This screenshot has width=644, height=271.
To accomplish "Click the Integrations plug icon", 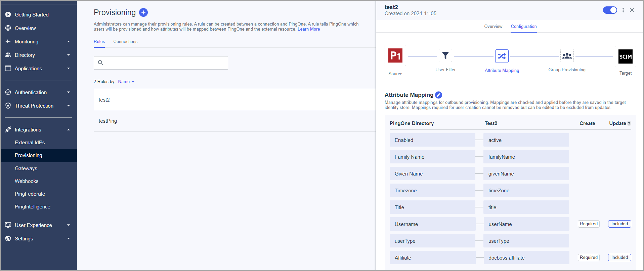I will coord(8,129).
